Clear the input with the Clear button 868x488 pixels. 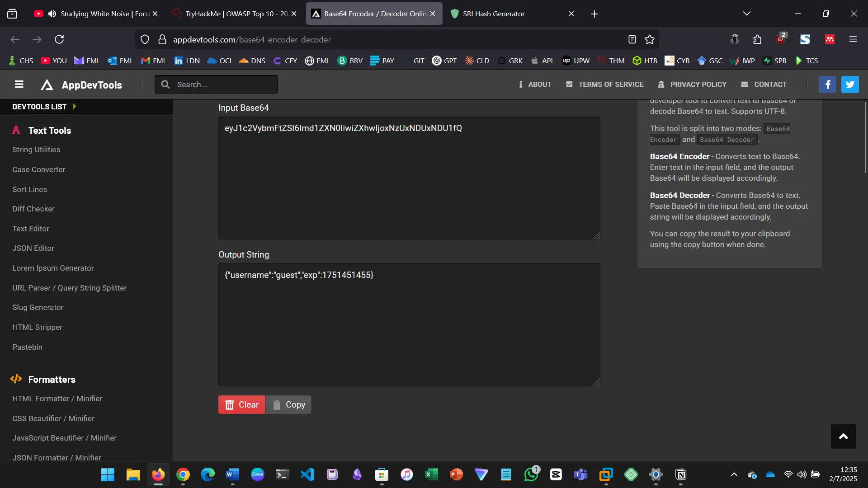(241, 404)
